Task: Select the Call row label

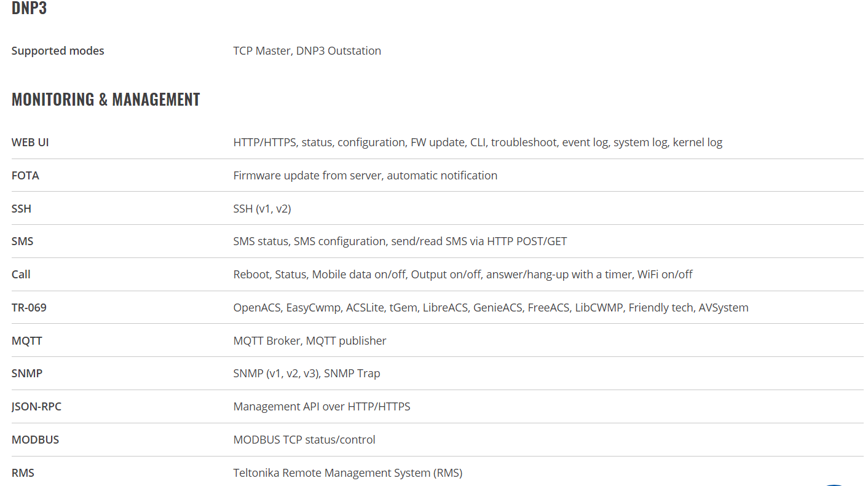Action: coord(21,275)
